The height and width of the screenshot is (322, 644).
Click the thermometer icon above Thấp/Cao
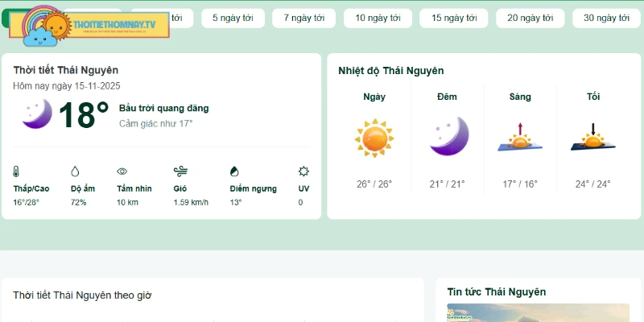pos(16,171)
